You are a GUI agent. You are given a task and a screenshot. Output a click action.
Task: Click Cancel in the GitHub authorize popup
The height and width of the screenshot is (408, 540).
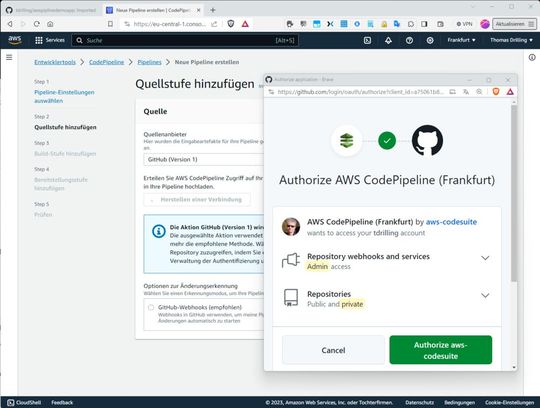[333, 350]
